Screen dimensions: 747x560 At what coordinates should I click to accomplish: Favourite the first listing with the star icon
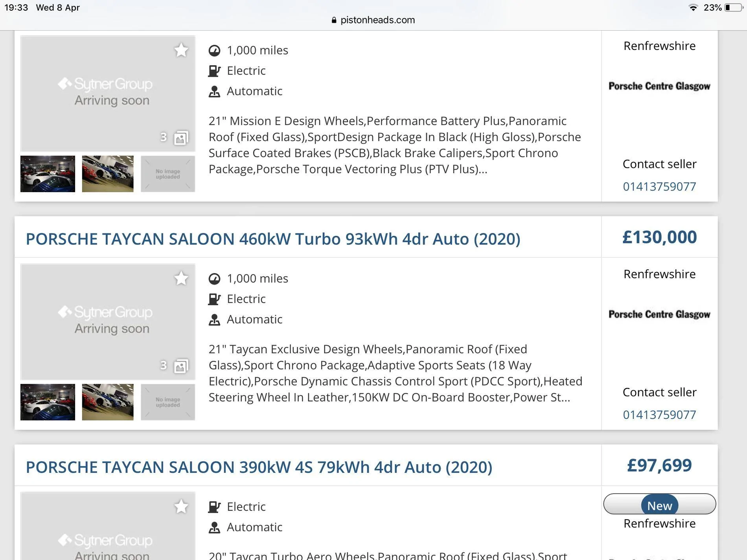181,50
